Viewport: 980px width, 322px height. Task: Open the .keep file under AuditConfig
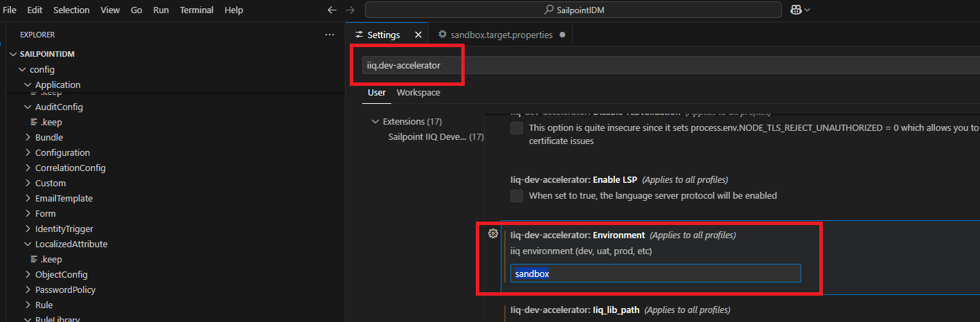pos(51,122)
